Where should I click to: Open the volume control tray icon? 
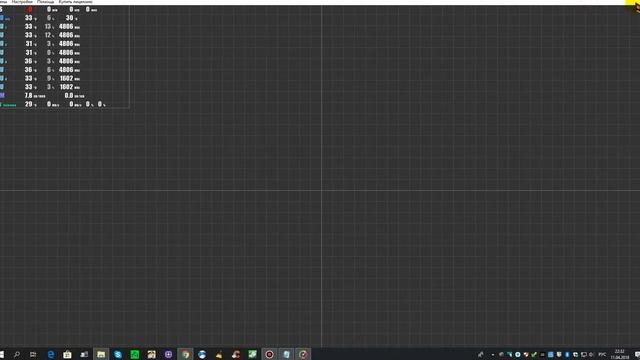[x=591, y=354]
